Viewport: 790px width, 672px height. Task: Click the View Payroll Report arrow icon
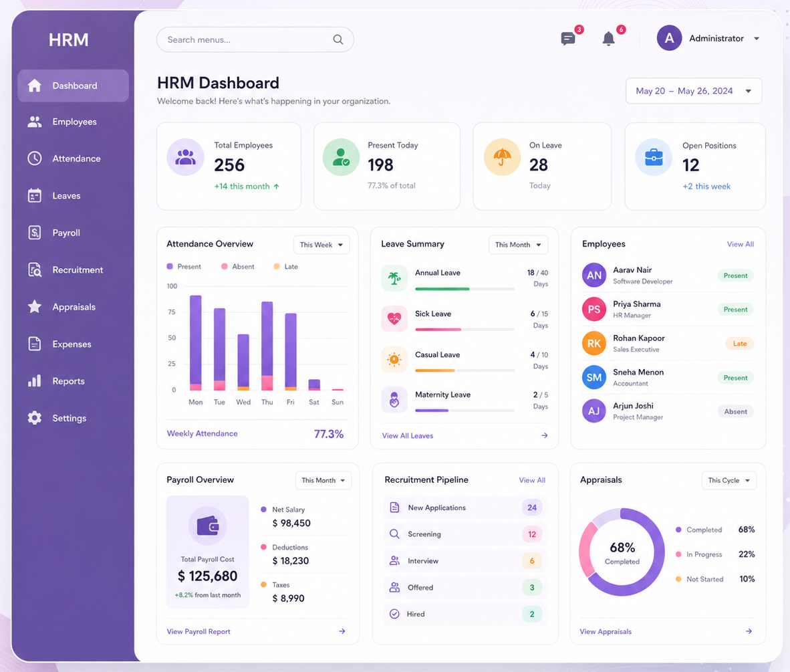tap(342, 631)
